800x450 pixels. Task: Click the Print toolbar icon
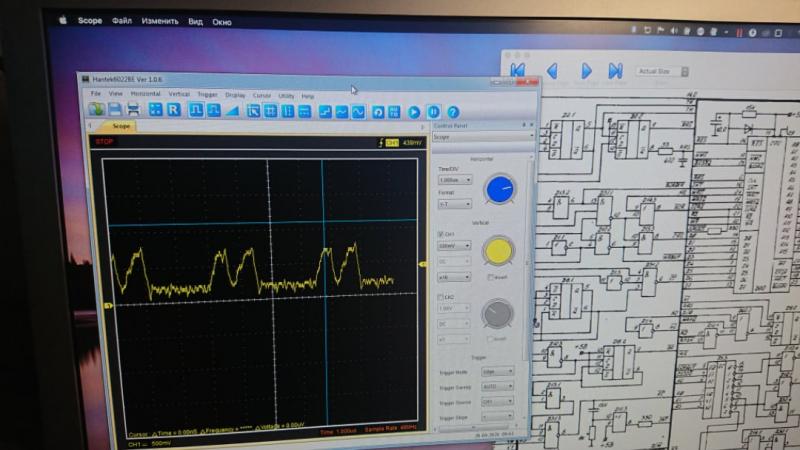pyautogui.click(x=132, y=110)
